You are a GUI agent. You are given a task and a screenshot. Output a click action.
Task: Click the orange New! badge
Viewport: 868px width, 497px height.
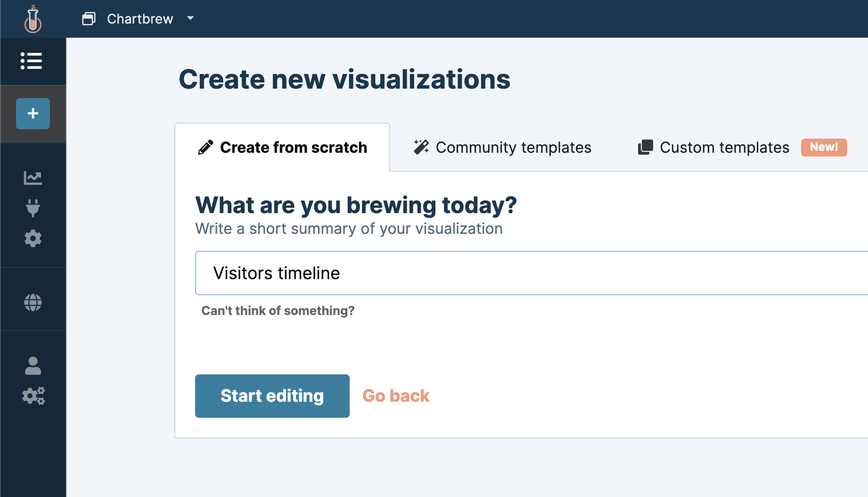pos(824,147)
